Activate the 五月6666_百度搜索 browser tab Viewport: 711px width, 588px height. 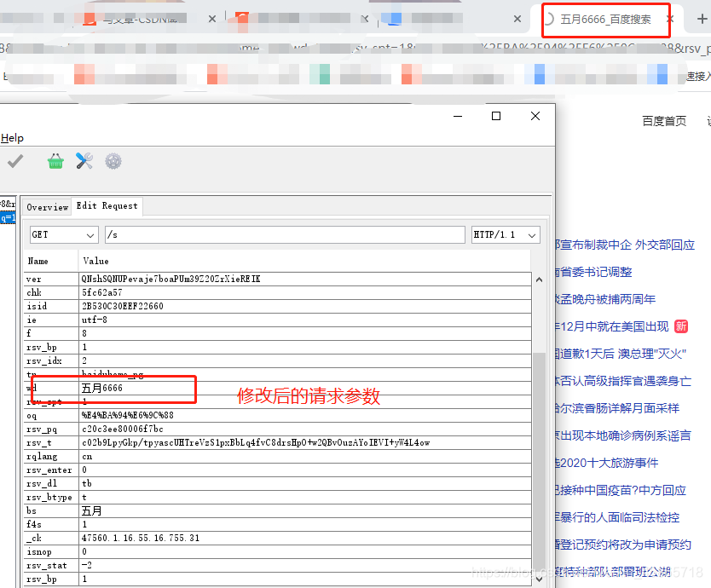(605, 19)
